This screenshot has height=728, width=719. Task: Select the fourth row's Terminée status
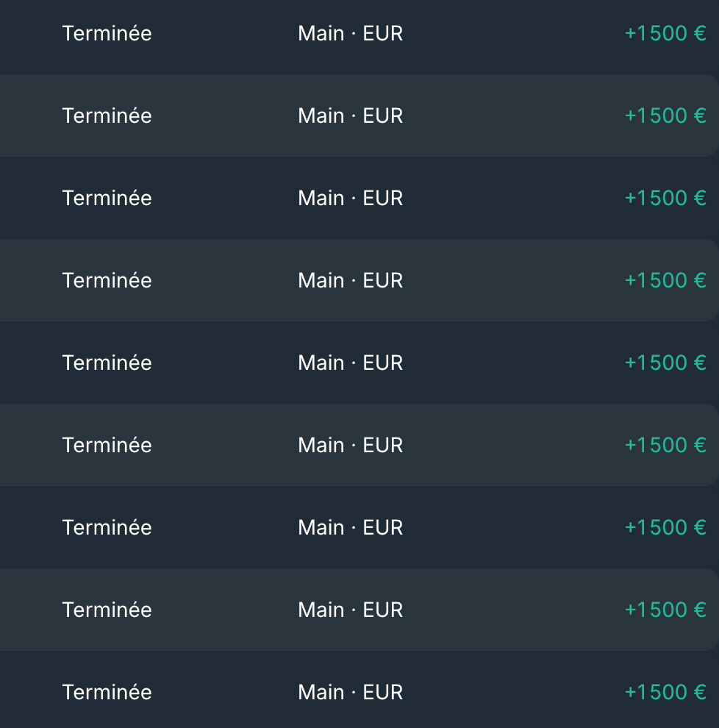tap(107, 280)
